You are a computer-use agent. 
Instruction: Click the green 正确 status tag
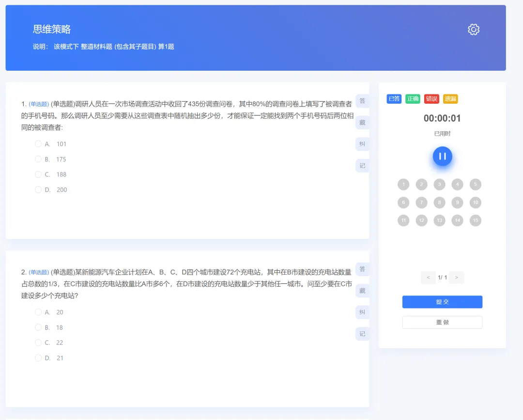click(x=413, y=99)
